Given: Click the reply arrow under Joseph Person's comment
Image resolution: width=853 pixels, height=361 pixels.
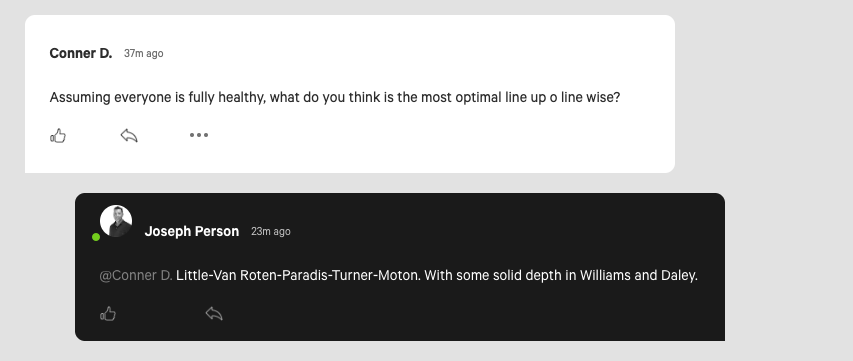Looking at the screenshot, I should (x=214, y=314).
